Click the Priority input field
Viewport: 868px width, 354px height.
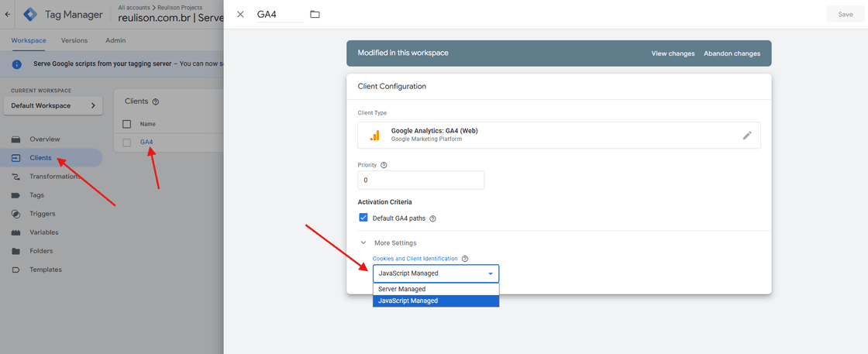click(x=422, y=180)
